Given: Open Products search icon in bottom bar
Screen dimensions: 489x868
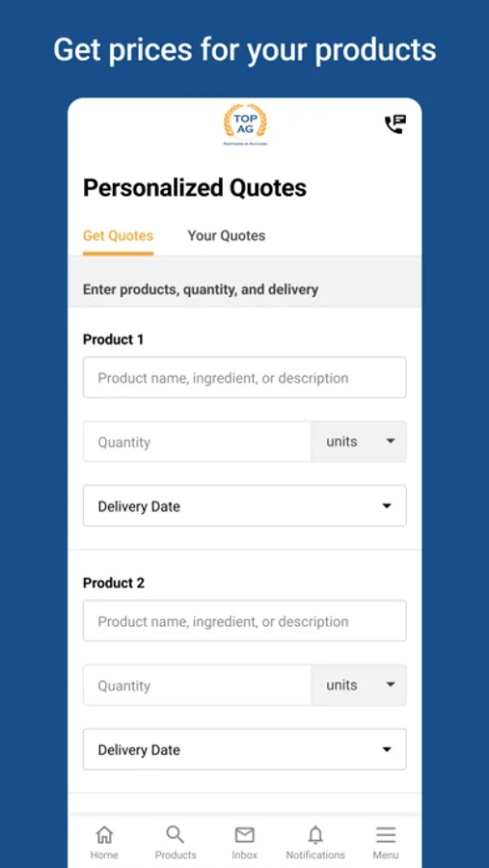Looking at the screenshot, I should (x=175, y=842).
